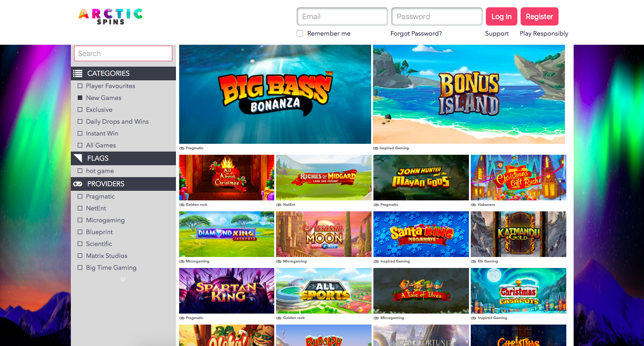Image resolution: width=644 pixels, height=346 pixels.
Task: Click gamepad icon beside Habanero provider label
Action: point(474,205)
